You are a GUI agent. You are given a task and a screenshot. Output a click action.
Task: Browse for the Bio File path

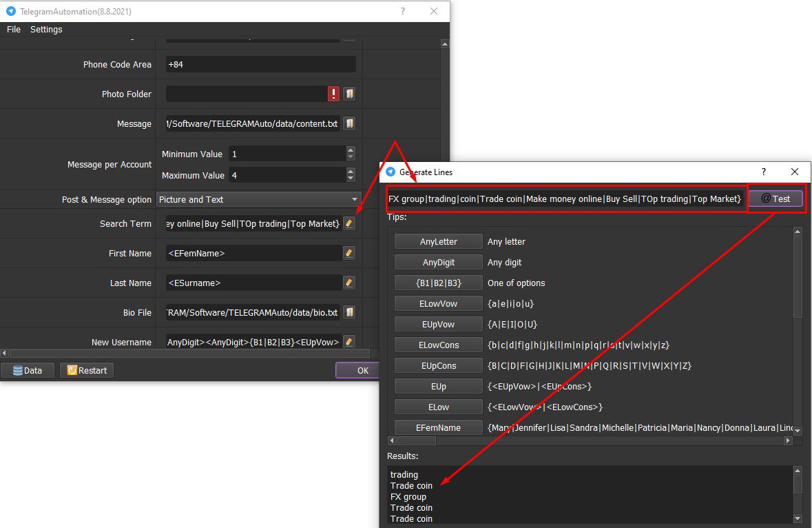tap(350, 312)
